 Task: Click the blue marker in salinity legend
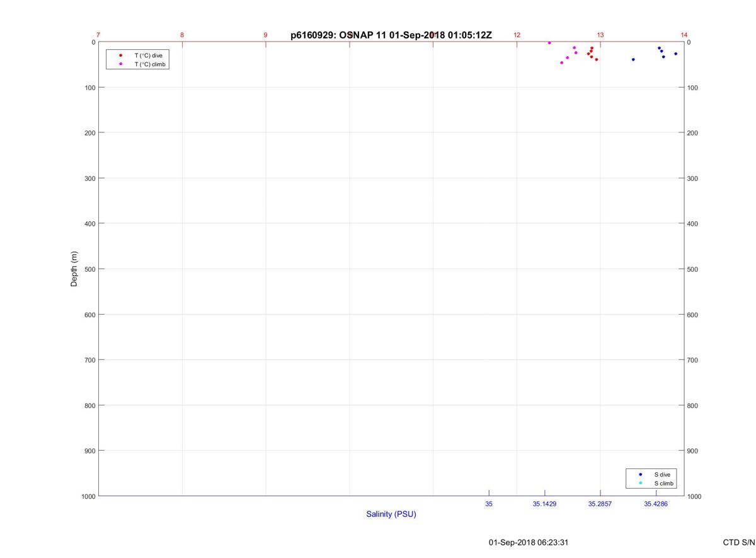click(x=640, y=474)
